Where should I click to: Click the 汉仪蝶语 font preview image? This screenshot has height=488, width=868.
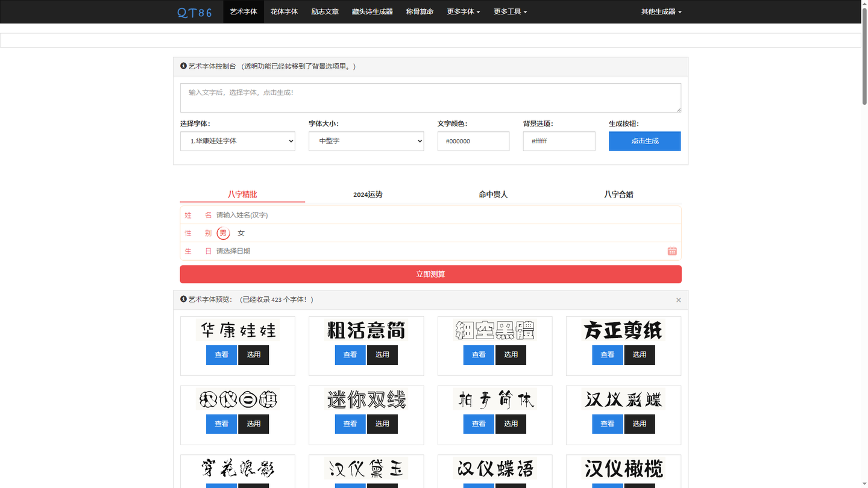click(x=495, y=469)
